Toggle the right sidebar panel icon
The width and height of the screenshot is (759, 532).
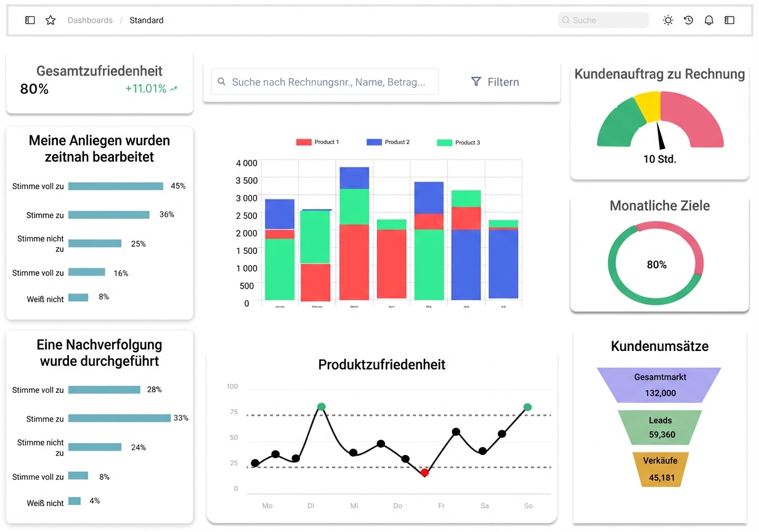point(729,20)
